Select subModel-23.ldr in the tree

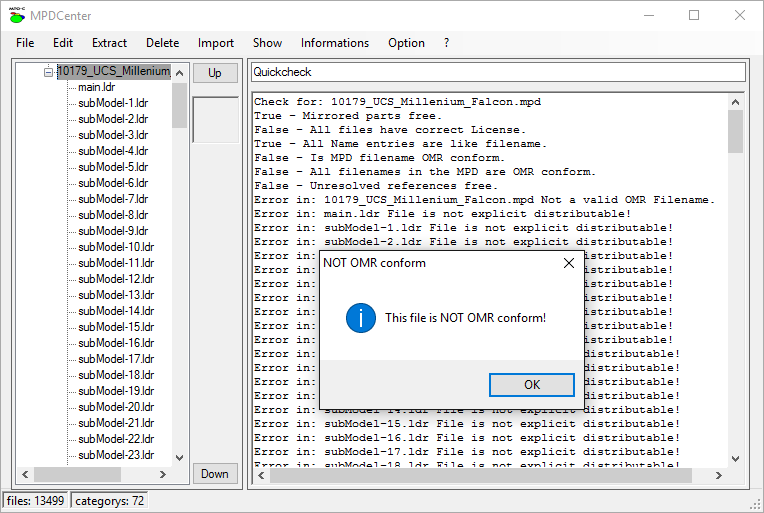tap(116, 455)
